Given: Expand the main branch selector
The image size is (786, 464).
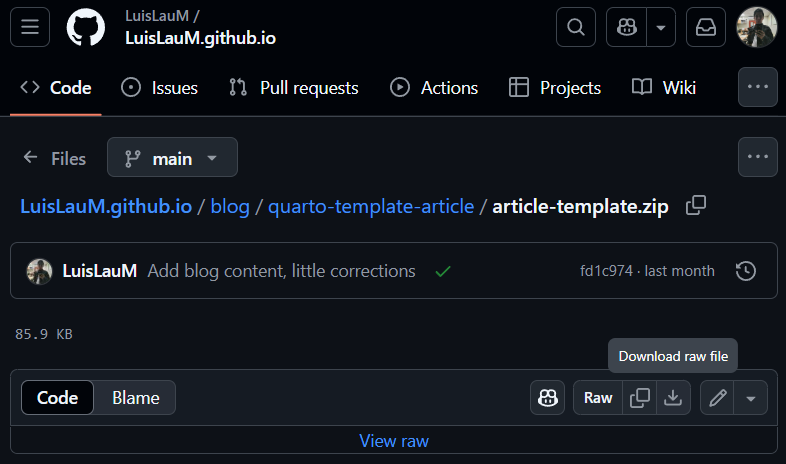Looking at the screenshot, I should click(172, 157).
